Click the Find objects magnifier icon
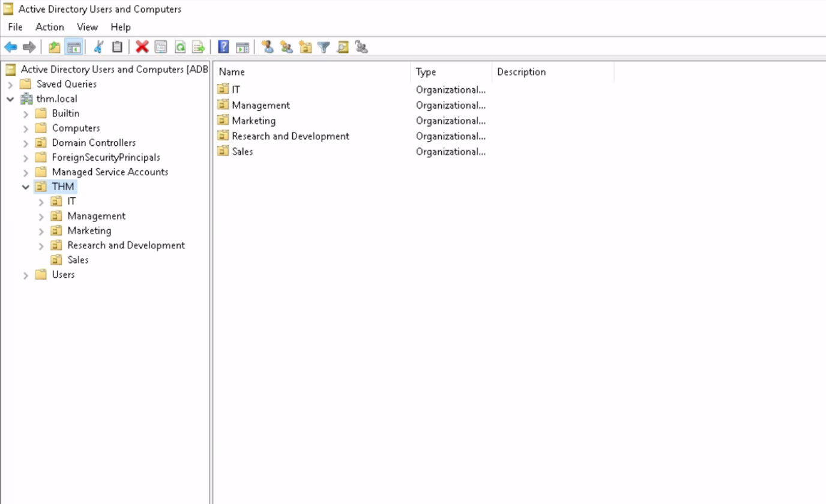The height and width of the screenshot is (504, 826). click(x=343, y=47)
